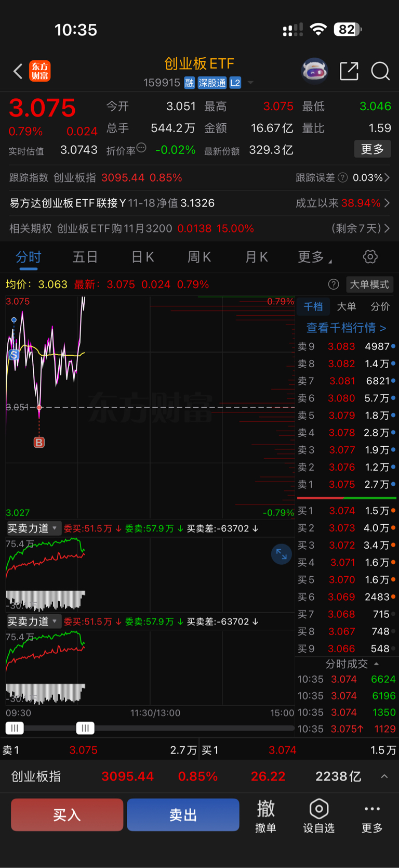
Task: Open the robot assistant avatar icon
Action: click(315, 71)
